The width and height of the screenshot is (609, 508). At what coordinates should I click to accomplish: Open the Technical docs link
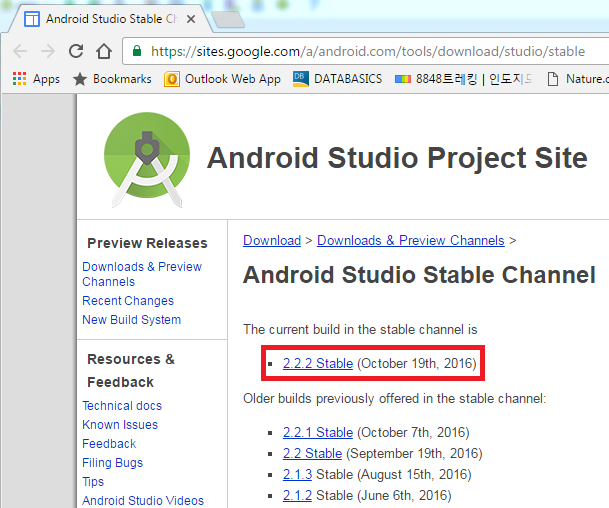(122, 405)
